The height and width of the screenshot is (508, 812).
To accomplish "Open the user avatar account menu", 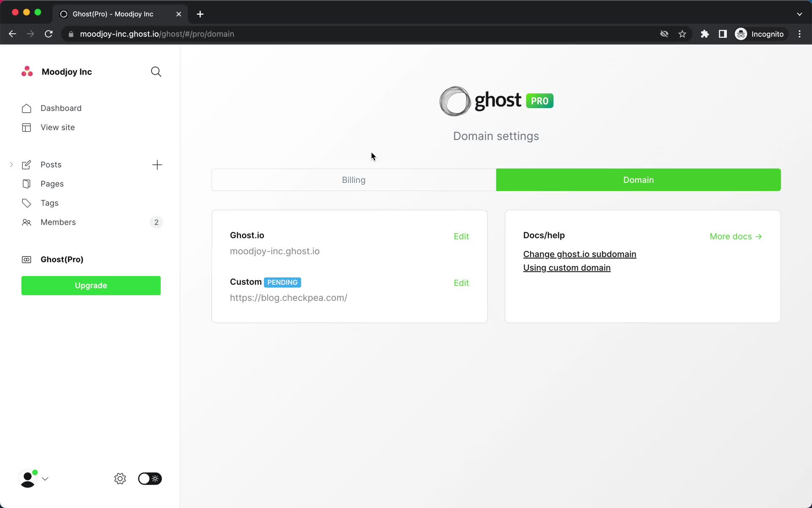I will click(x=33, y=479).
